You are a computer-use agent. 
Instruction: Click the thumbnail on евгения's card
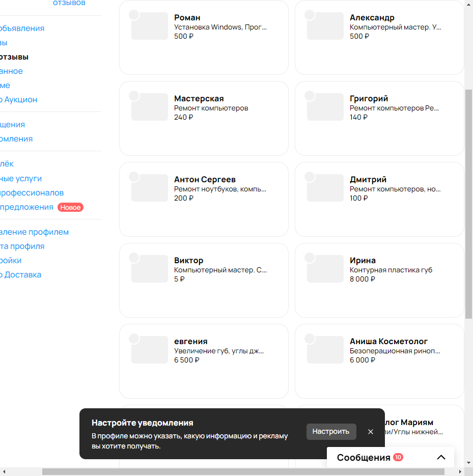pyautogui.click(x=150, y=350)
